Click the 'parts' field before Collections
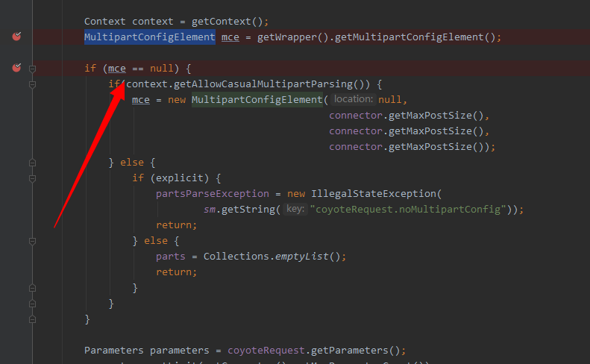 pos(171,257)
